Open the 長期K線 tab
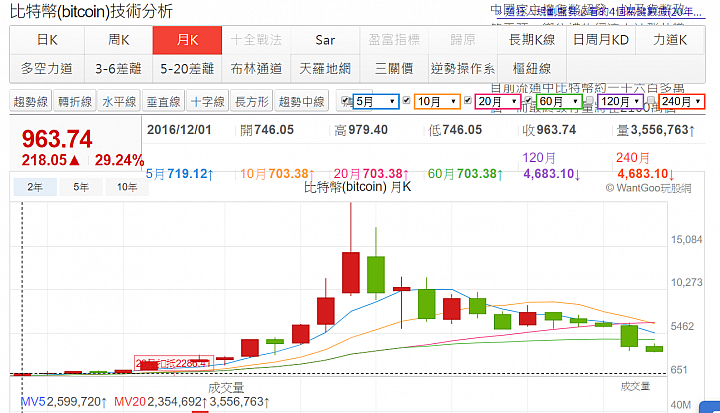 coord(532,40)
